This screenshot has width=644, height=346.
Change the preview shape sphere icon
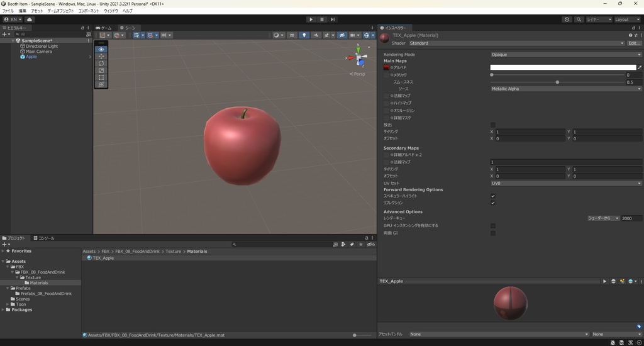614,281
